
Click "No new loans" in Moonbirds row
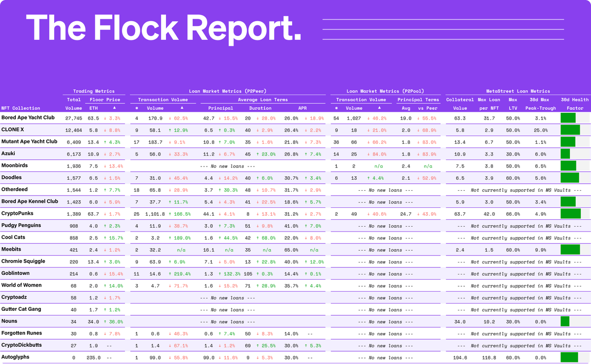pos(228,166)
